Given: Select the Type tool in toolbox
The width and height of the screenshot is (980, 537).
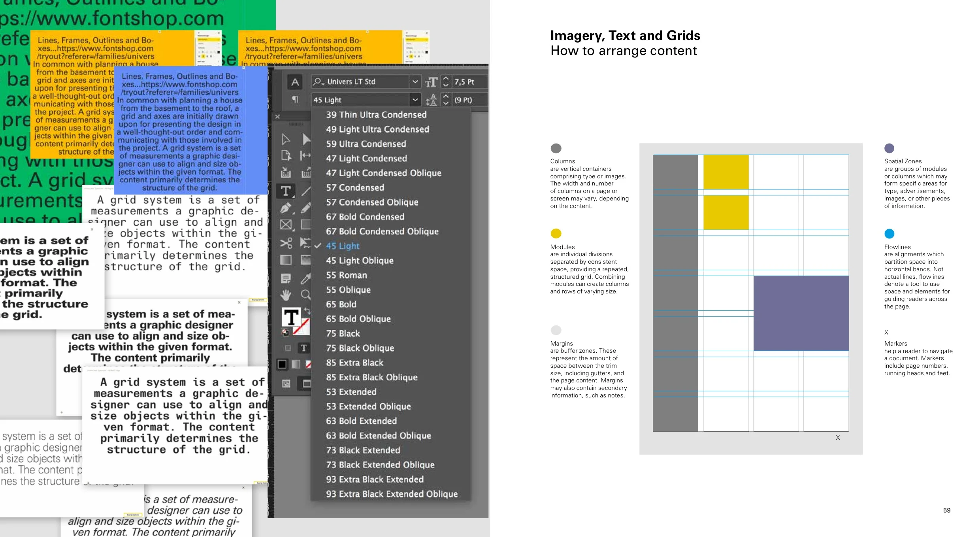Looking at the screenshot, I should coord(286,191).
